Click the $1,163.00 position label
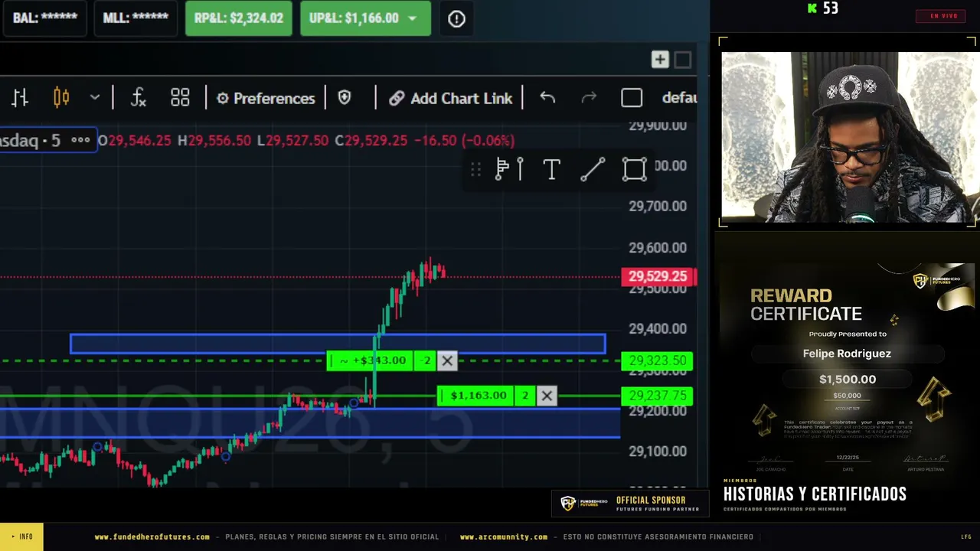 476,396
